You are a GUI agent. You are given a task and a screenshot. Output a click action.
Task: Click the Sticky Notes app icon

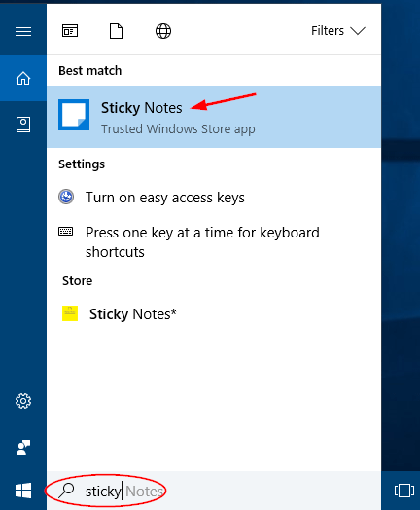coord(74,115)
